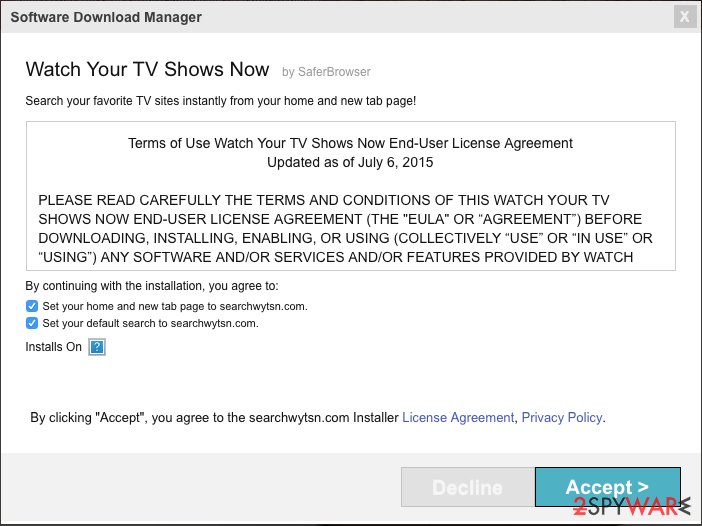This screenshot has height=526, width=702.
Task: Click inside the EULA terms text box
Action: [x=351, y=196]
